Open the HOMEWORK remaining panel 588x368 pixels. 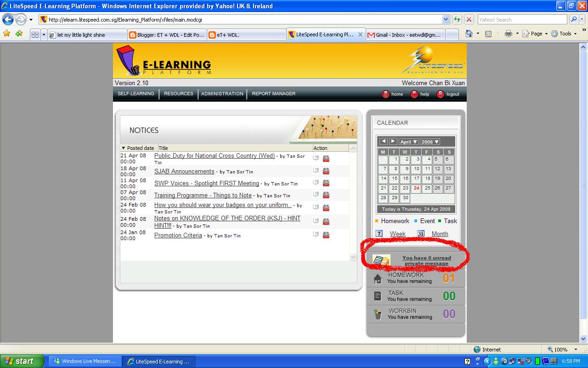416,278
